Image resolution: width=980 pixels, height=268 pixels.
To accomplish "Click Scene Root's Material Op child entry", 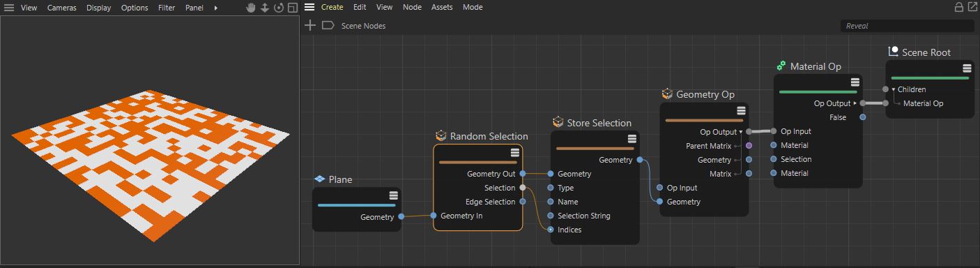I will click(923, 103).
